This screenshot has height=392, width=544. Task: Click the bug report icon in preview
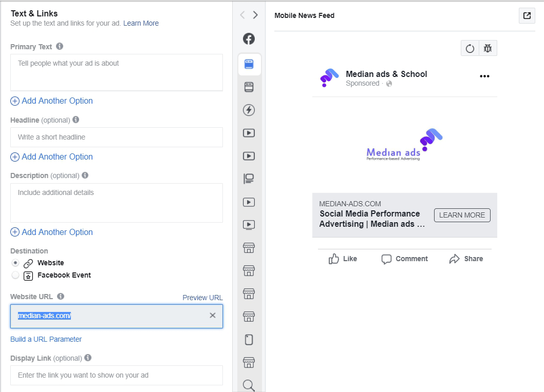[x=488, y=48]
